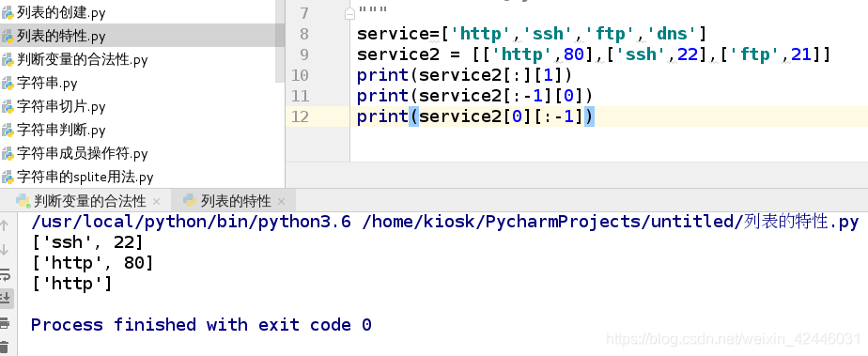Click the Python icon beside 字符串判断.py
This screenshot has height=356, width=868.
pos(8,131)
